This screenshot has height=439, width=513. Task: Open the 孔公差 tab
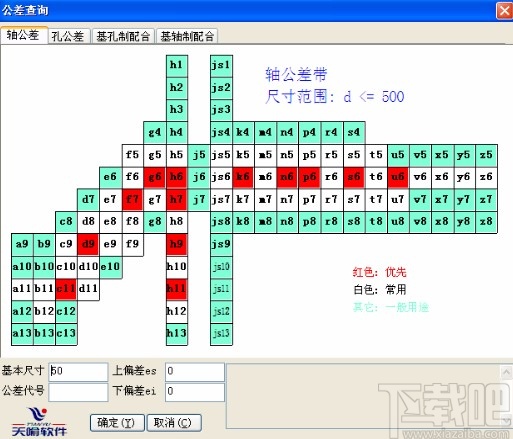[69, 36]
